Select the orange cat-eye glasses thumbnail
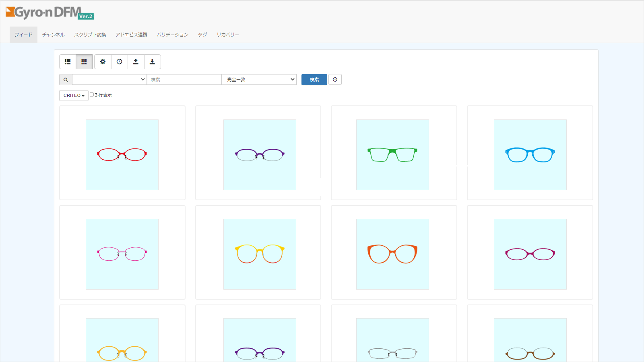This screenshot has height=362, width=644. point(392,254)
